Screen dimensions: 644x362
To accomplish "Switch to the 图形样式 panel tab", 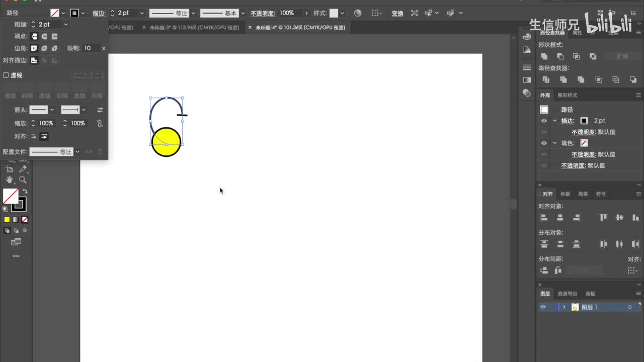I will pos(567,95).
